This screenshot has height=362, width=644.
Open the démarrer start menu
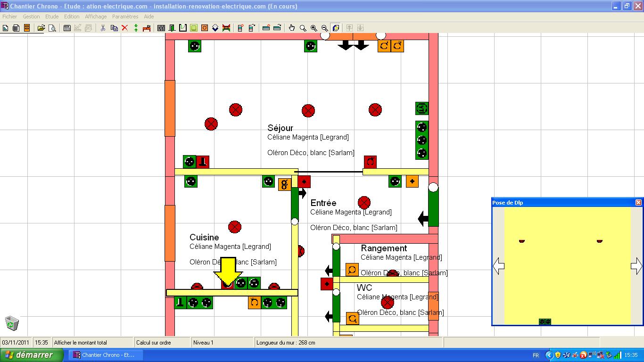coord(32,355)
